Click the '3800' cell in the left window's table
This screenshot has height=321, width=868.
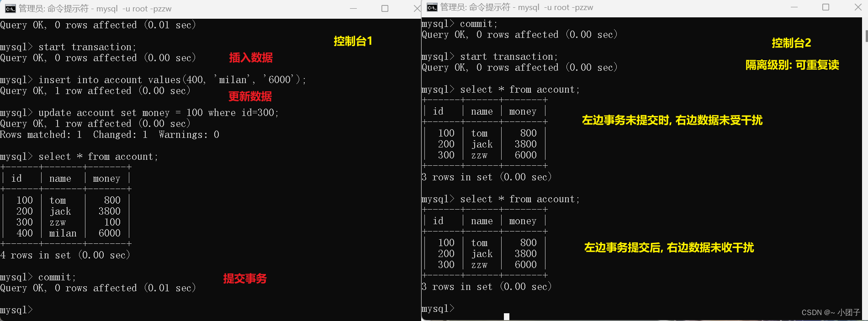click(x=110, y=211)
